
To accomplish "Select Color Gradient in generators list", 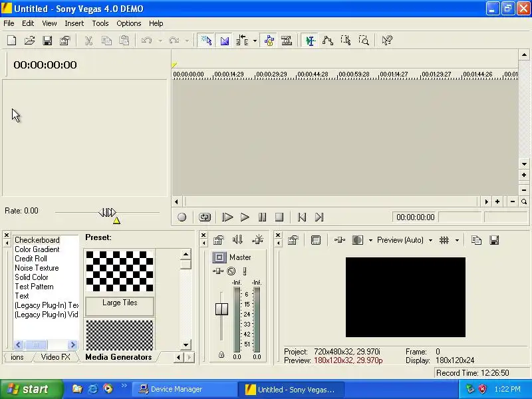I will click(x=37, y=249).
